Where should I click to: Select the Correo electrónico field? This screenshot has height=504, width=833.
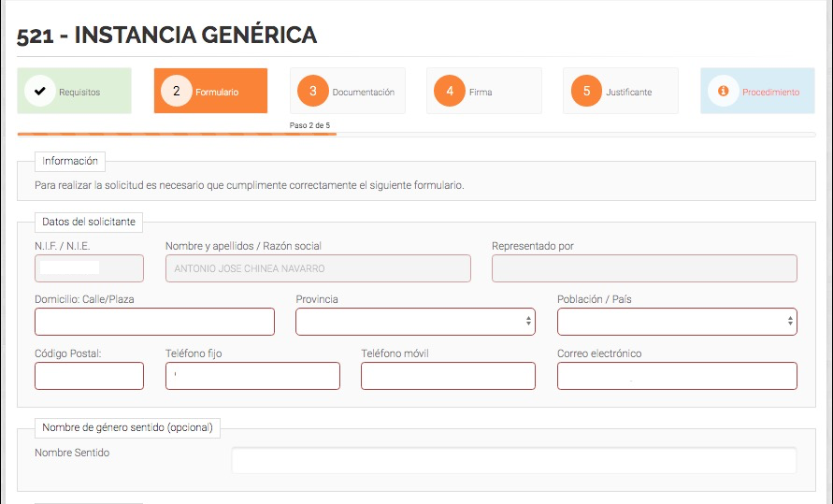tap(678, 376)
